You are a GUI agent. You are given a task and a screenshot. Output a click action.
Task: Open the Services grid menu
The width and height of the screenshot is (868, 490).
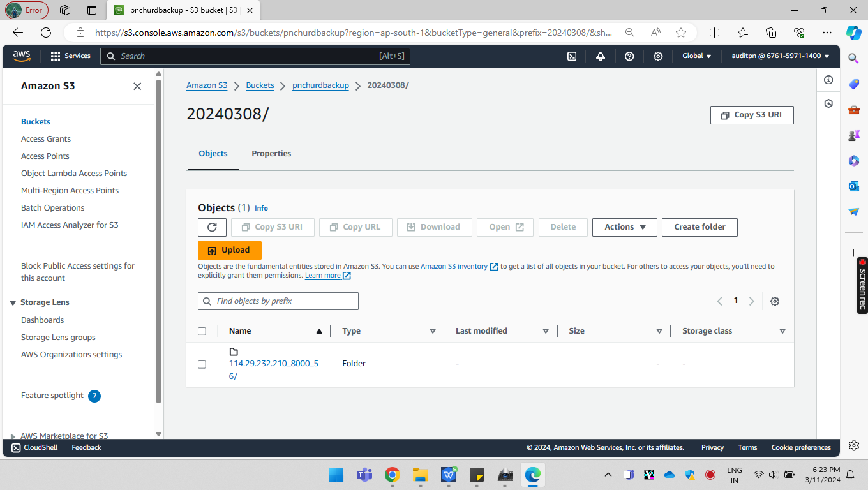[71, 56]
